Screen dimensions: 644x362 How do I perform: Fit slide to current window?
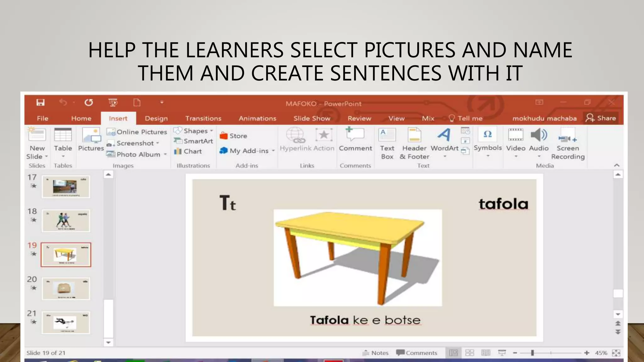(616, 353)
